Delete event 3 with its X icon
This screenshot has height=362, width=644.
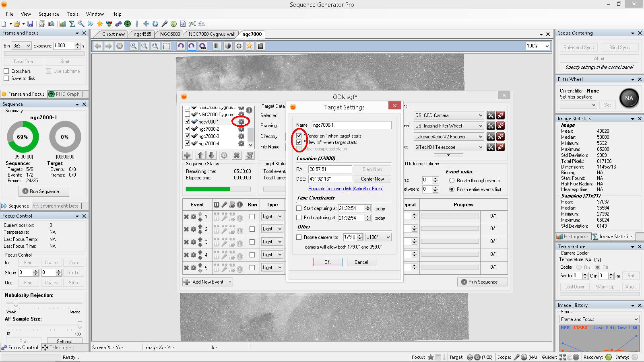pos(186,242)
